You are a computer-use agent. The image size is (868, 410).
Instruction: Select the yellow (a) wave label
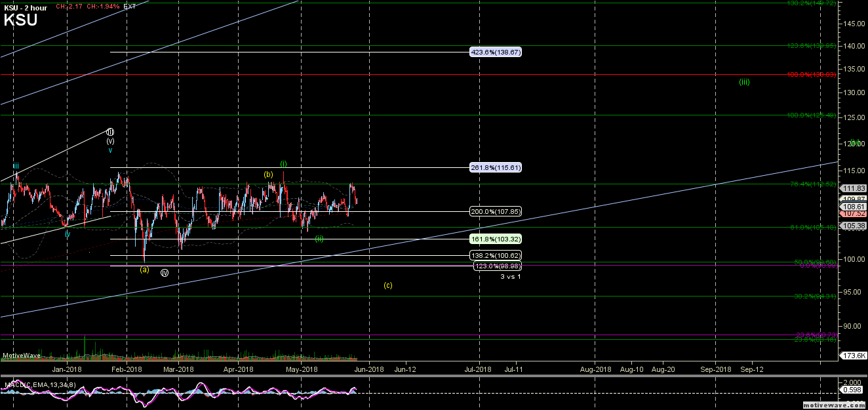pos(144,269)
